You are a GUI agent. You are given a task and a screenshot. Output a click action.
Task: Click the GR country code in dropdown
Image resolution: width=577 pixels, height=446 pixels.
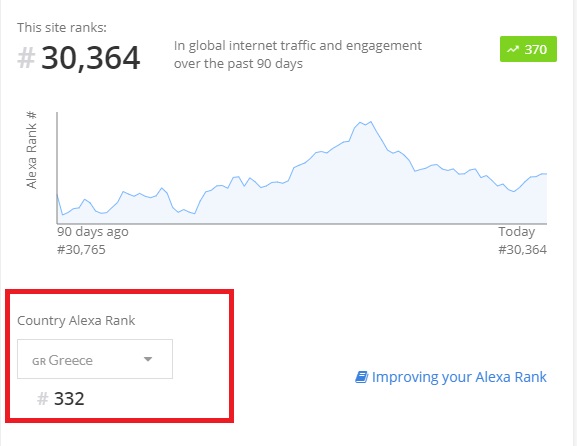[x=39, y=361]
